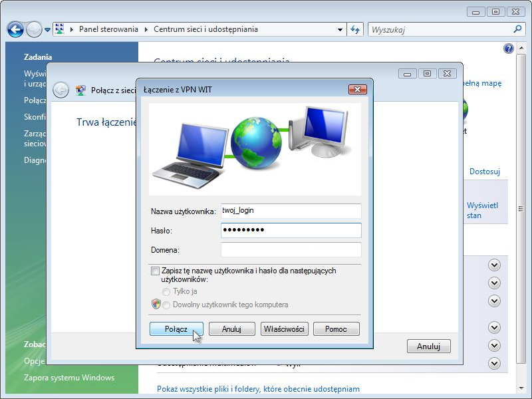
Task: Click the blue help question mark icon
Action: 509,49
